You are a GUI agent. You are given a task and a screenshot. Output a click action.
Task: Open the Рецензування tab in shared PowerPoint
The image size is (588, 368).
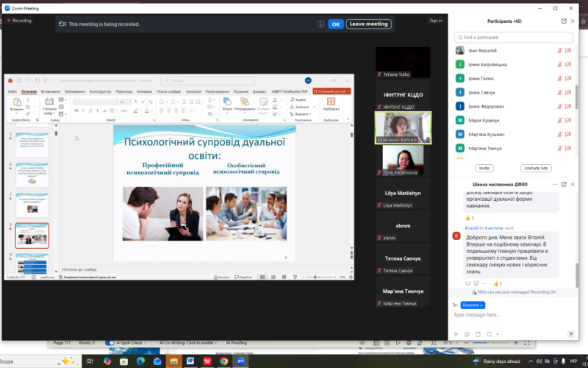(x=217, y=91)
